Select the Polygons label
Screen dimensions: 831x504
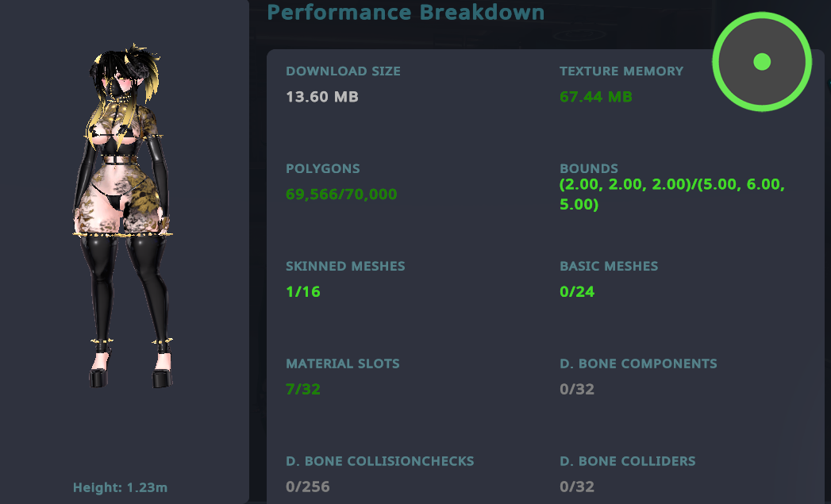(x=323, y=169)
